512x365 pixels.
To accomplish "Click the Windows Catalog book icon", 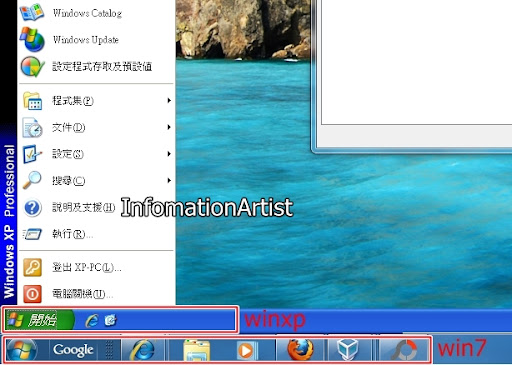I will pos(32,12).
